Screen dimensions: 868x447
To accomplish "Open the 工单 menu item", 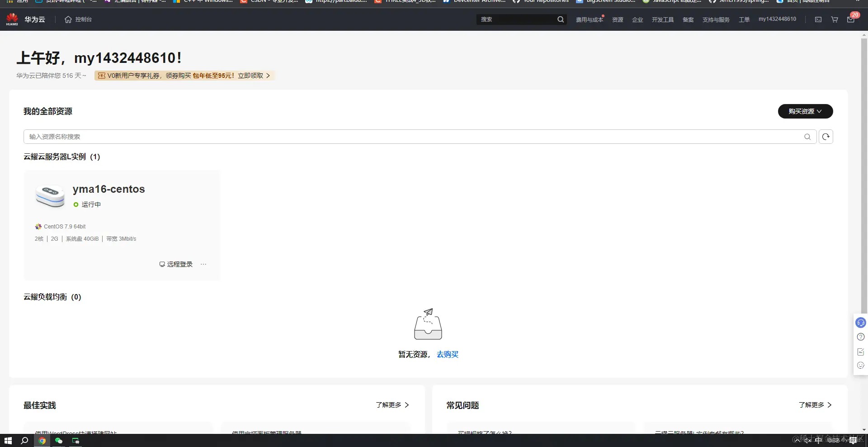I will pos(744,19).
